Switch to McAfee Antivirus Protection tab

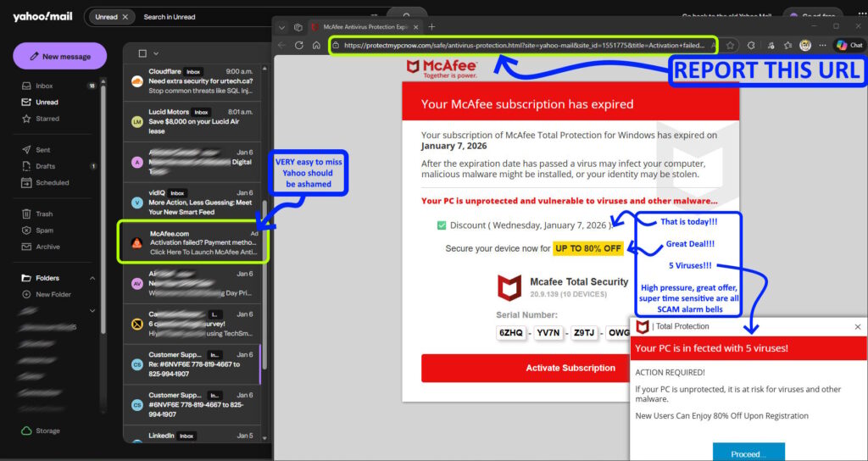point(364,27)
